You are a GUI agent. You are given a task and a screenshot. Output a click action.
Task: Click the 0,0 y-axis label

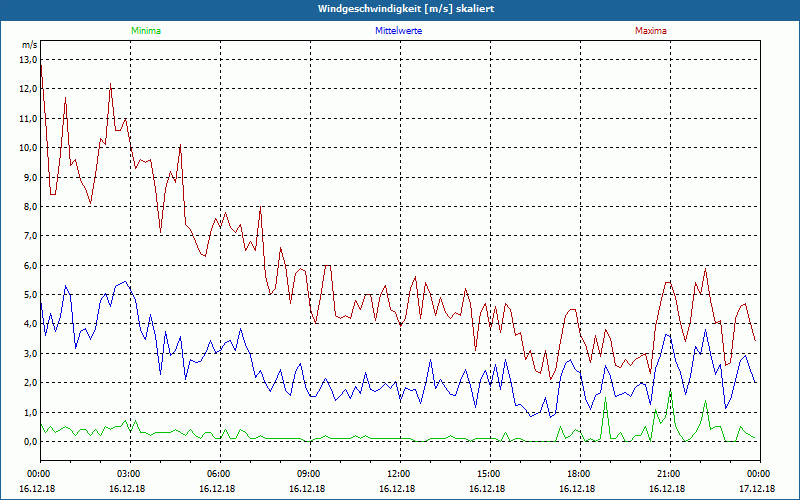(x=31, y=442)
